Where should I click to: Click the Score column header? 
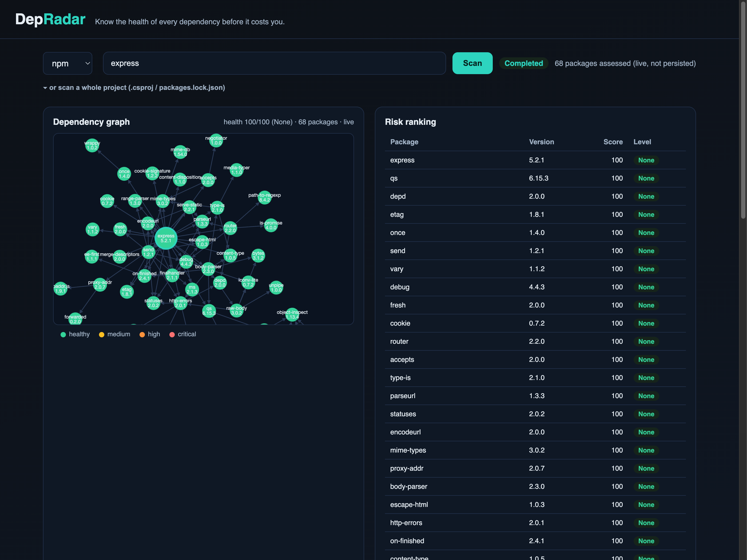613,142
